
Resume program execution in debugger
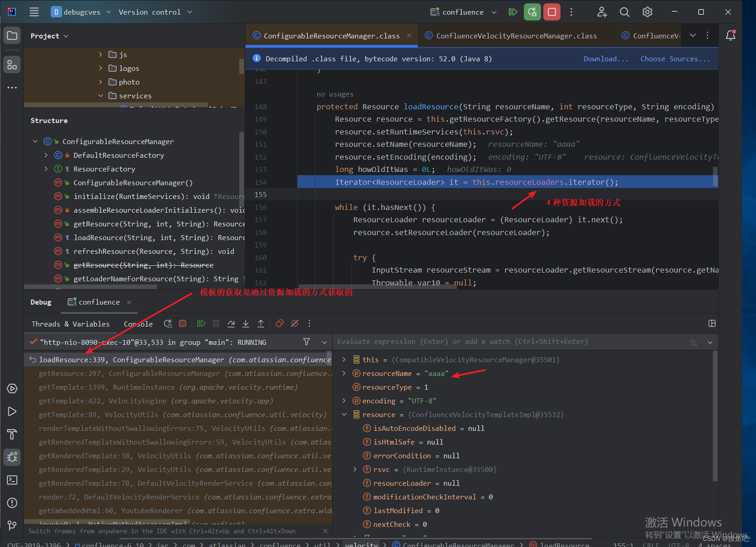(201, 323)
